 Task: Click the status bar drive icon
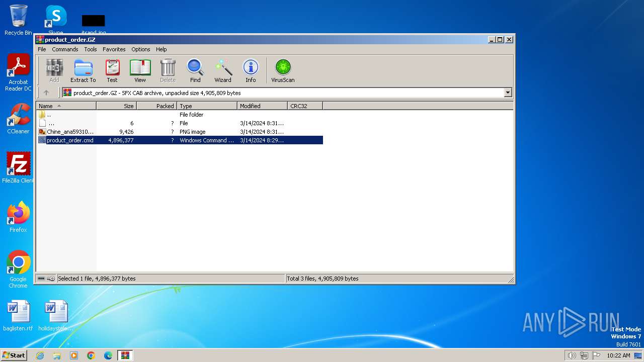tap(41, 279)
